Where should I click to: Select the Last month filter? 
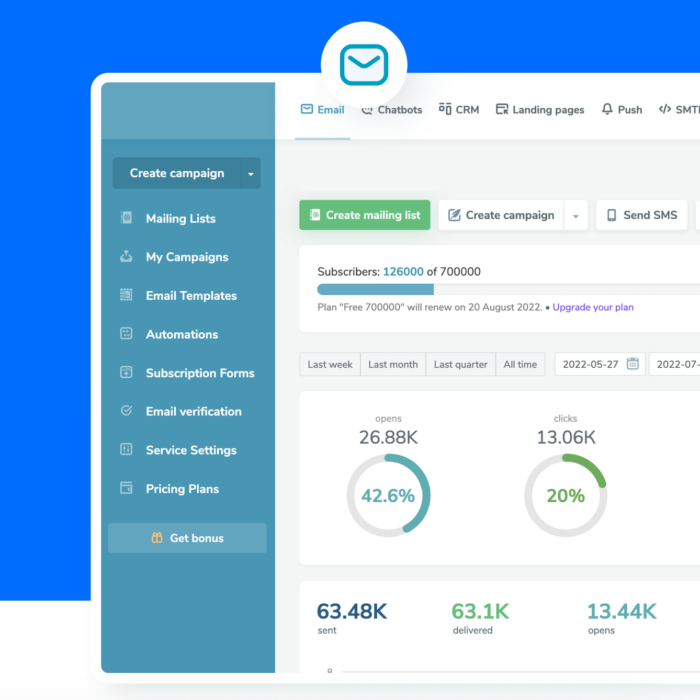click(x=393, y=364)
